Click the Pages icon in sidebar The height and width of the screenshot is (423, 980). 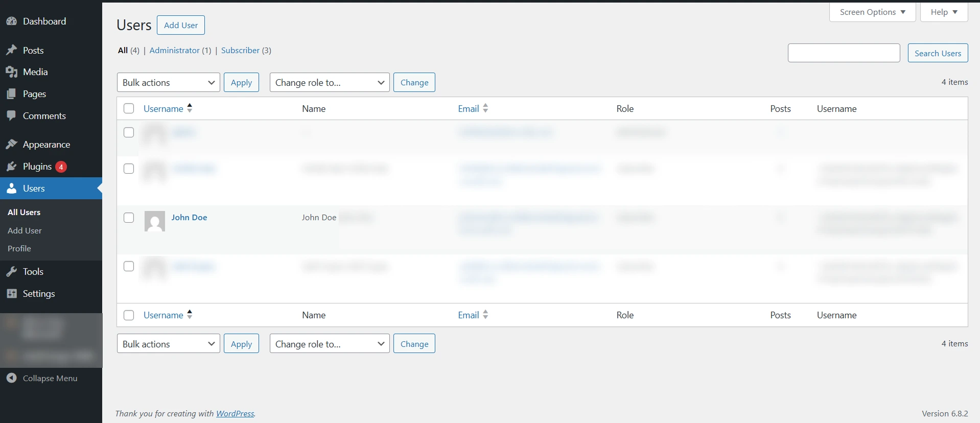tap(12, 94)
